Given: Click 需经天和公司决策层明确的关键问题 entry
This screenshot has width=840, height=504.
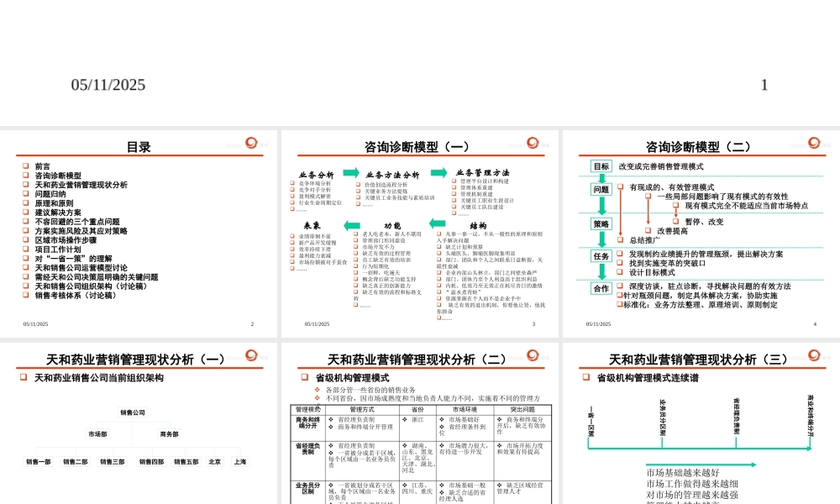Looking at the screenshot, I should [x=97, y=277].
